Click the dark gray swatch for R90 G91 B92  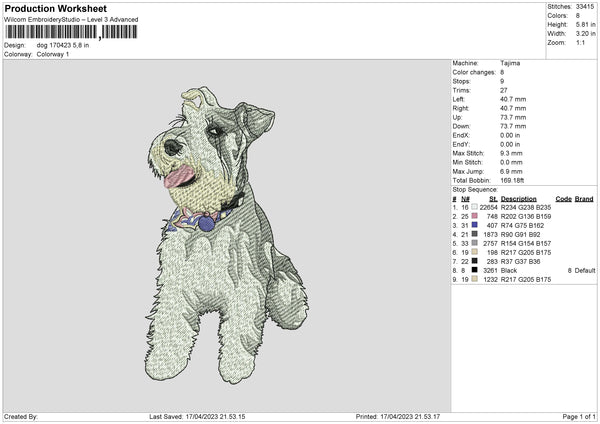click(474, 234)
